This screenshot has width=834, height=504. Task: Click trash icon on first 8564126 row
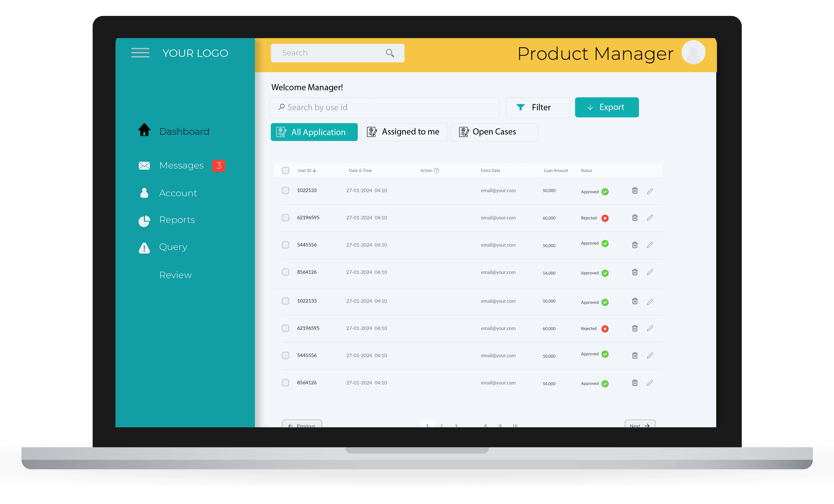635,272
